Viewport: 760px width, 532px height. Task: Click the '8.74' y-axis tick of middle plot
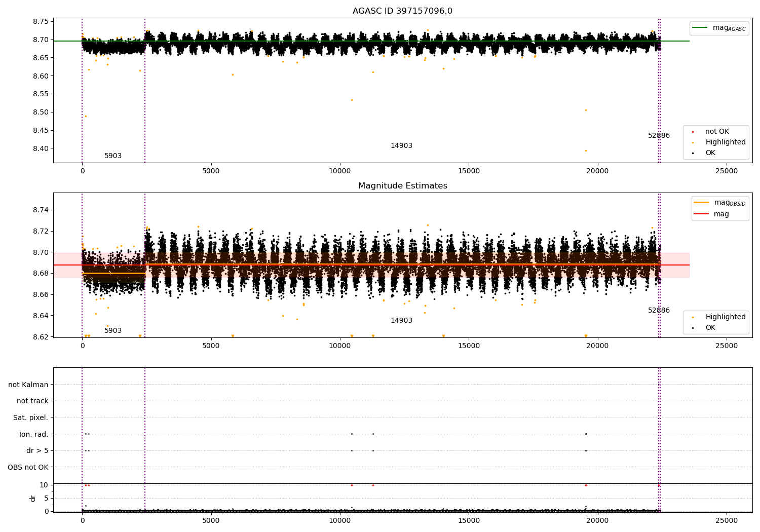point(40,210)
